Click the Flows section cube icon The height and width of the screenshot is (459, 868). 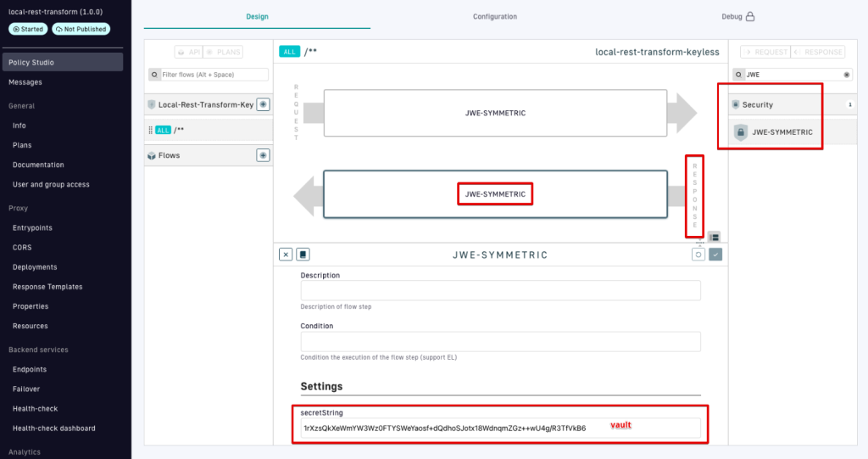point(152,156)
